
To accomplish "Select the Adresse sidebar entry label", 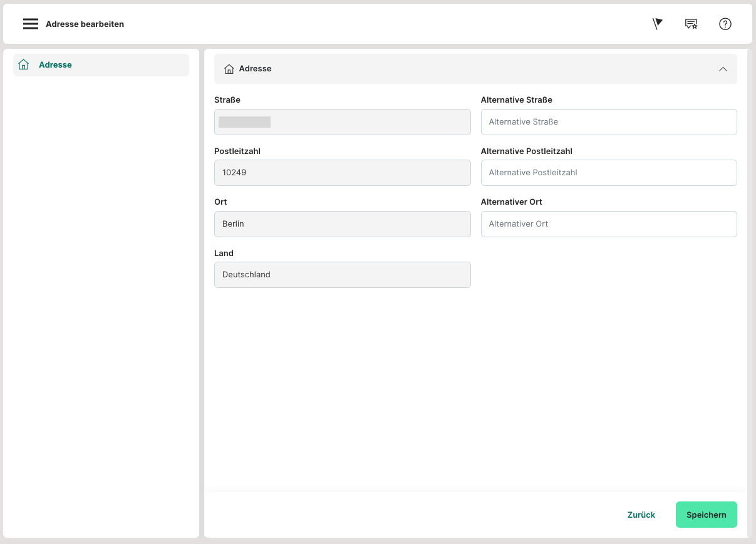I will [55, 64].
